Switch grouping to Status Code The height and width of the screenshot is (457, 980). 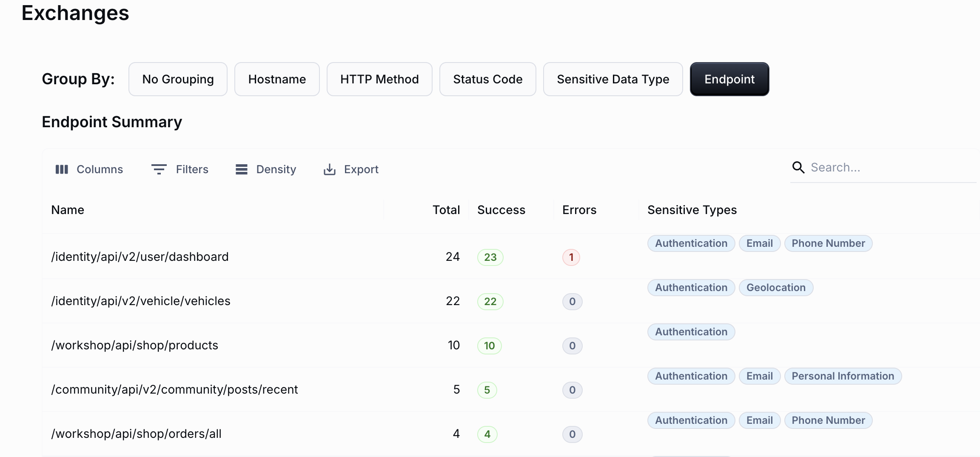pyautogui.click(x=487, y=79)
